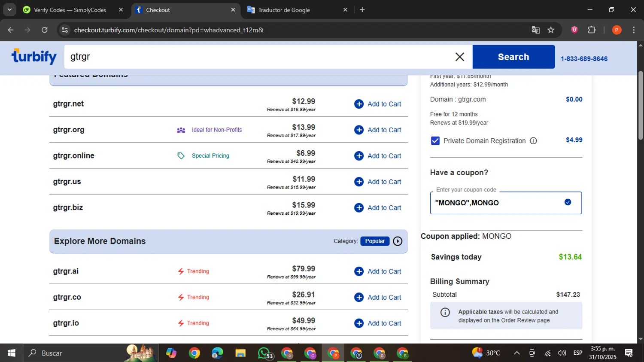Open Private Domain Registration info icon

point(533,141)
